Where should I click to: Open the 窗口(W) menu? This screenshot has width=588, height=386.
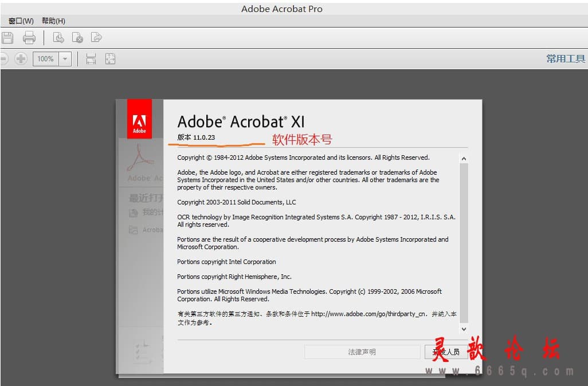click(x=21, y=21)
